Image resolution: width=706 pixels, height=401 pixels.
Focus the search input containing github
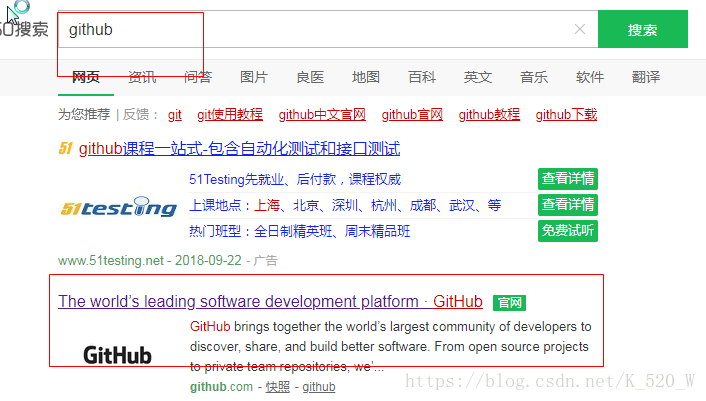[x=328, y=29]
